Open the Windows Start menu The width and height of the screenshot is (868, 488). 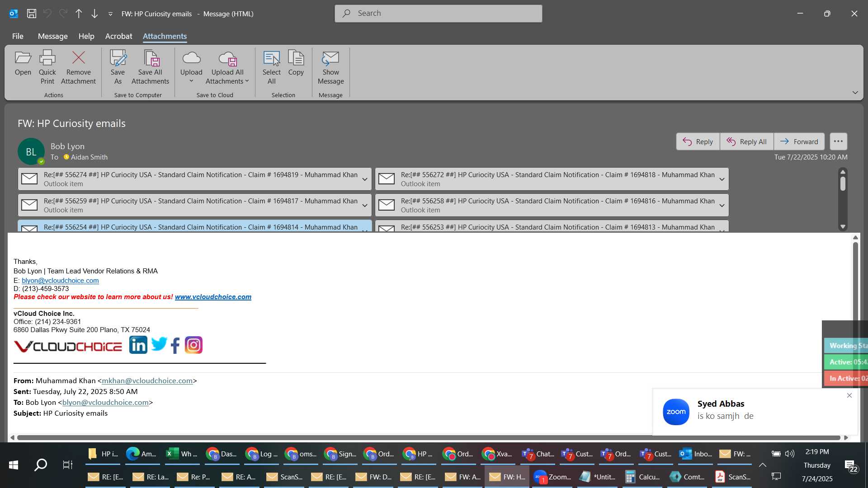[14, 465]
